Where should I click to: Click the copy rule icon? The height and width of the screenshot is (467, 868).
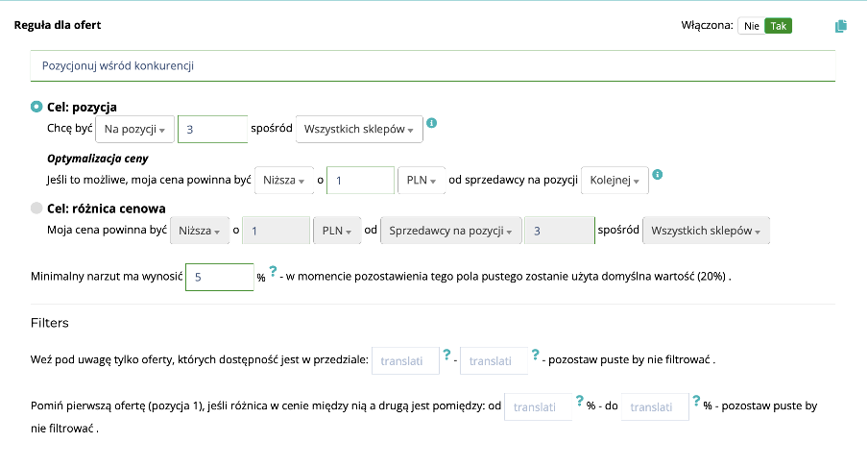coord(841,26)
